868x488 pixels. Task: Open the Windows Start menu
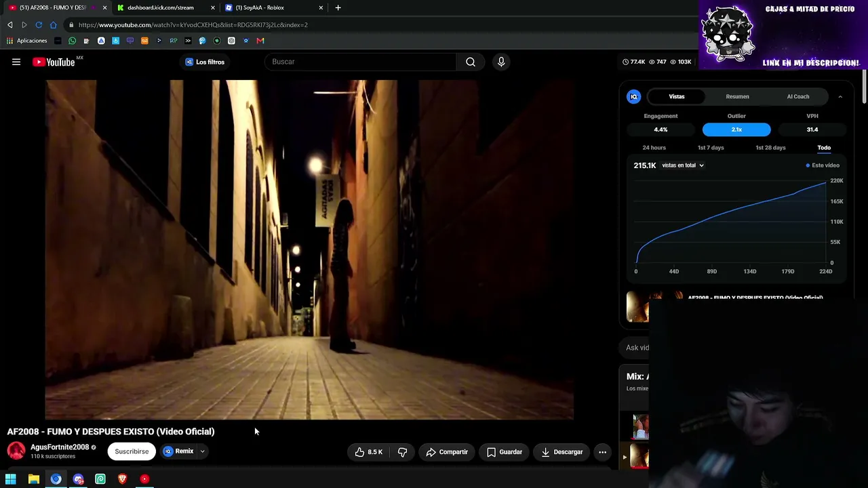[x=11, y=479]
